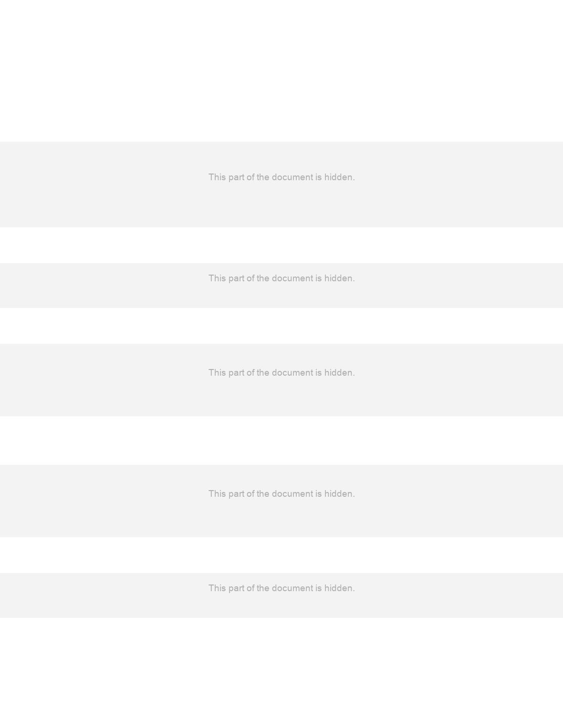The width and height of the screenshot is (563, 728).
Task: Click the fifth hidden-document notice text
Action: 281,588
